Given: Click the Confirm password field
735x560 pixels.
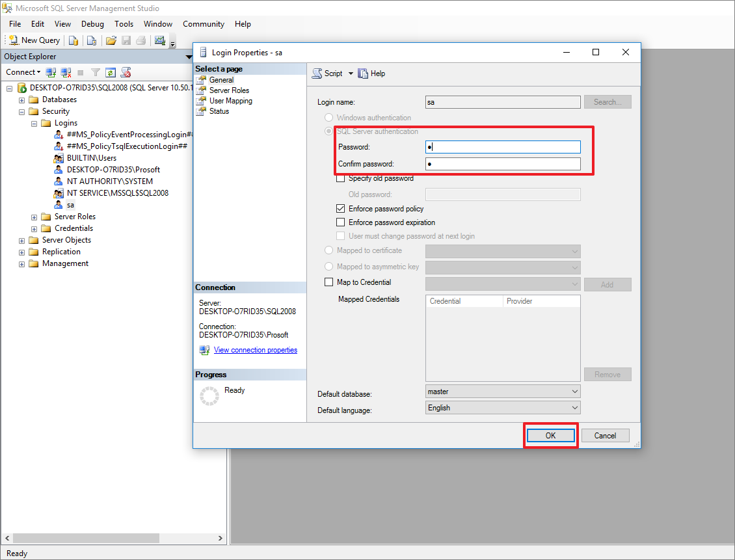Looking at the screenshot, I should pyautogui.click(x=503, y=164).
